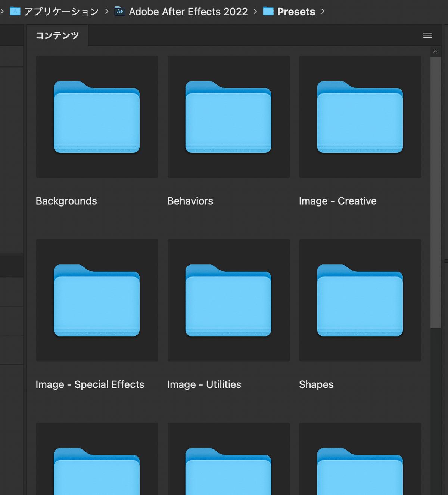Click the scrollbar up arrow

pos(435,51)
